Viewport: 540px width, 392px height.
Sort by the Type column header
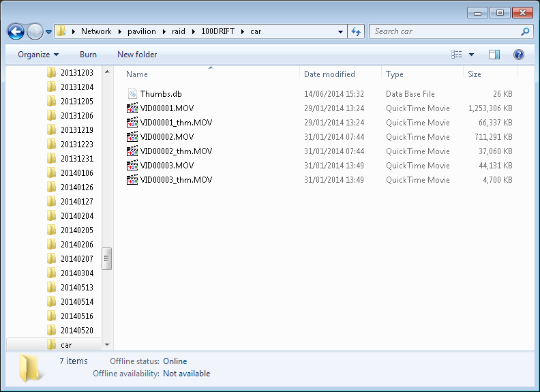pyautogui.click(x=394, y=74)
